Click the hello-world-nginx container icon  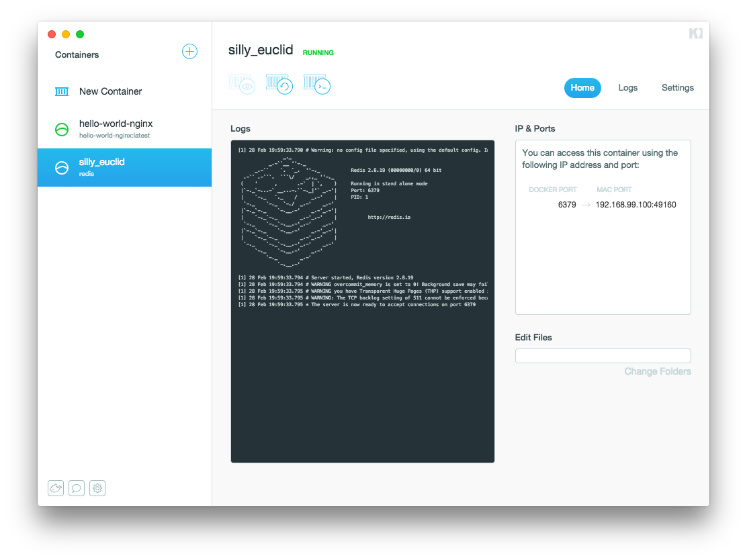pos(62,129)
